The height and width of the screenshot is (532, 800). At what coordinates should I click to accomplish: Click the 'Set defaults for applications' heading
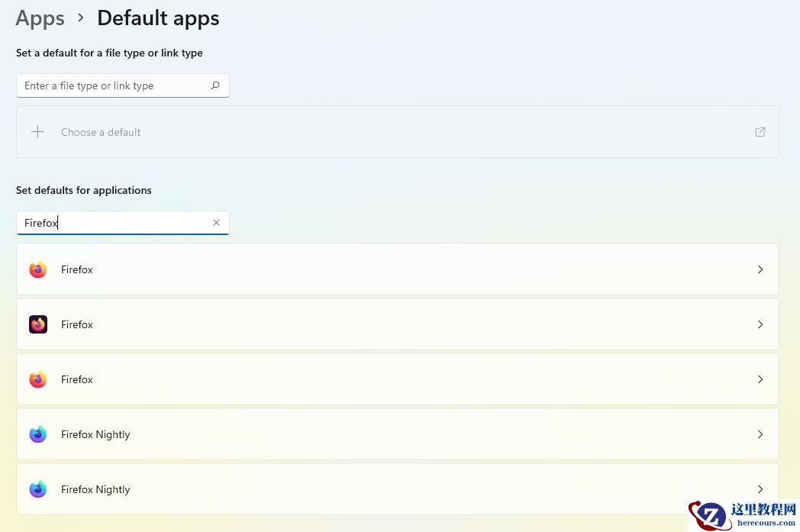pyautogui.click(x=84, y=190)
